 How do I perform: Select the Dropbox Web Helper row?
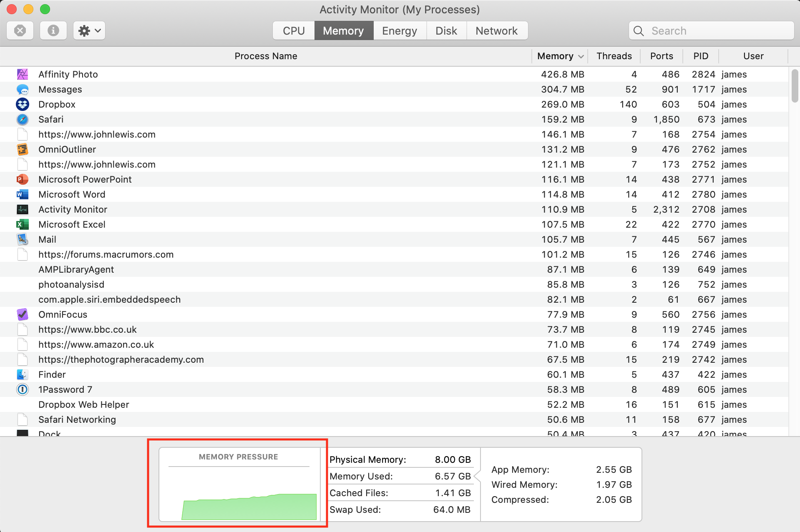(x=394, y=404)
